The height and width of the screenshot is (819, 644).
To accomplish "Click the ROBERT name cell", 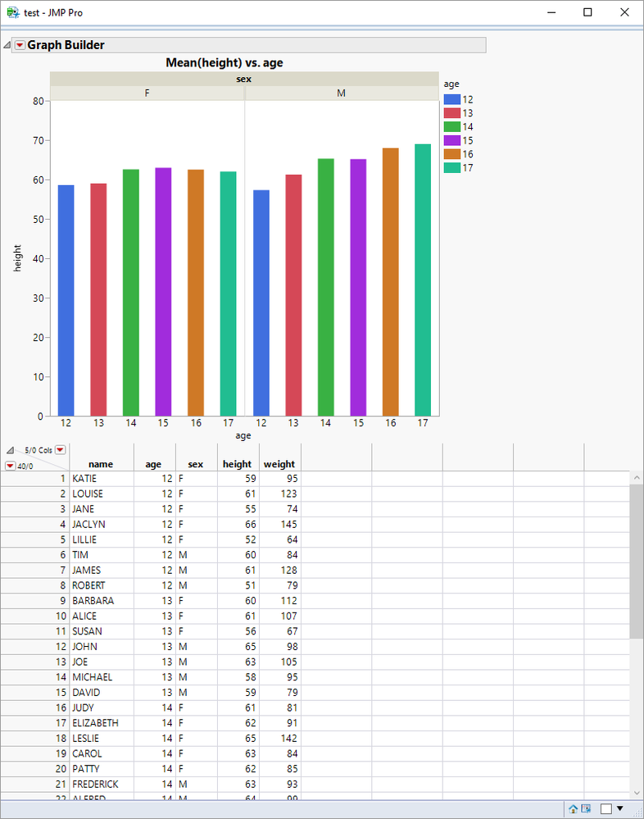I will (102, 585).
